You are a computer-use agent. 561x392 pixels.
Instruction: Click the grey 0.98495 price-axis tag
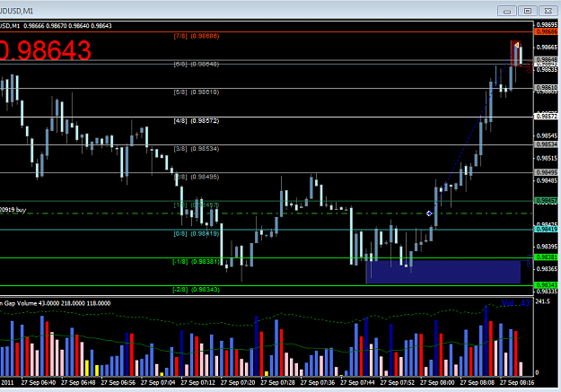click(547, 172)
